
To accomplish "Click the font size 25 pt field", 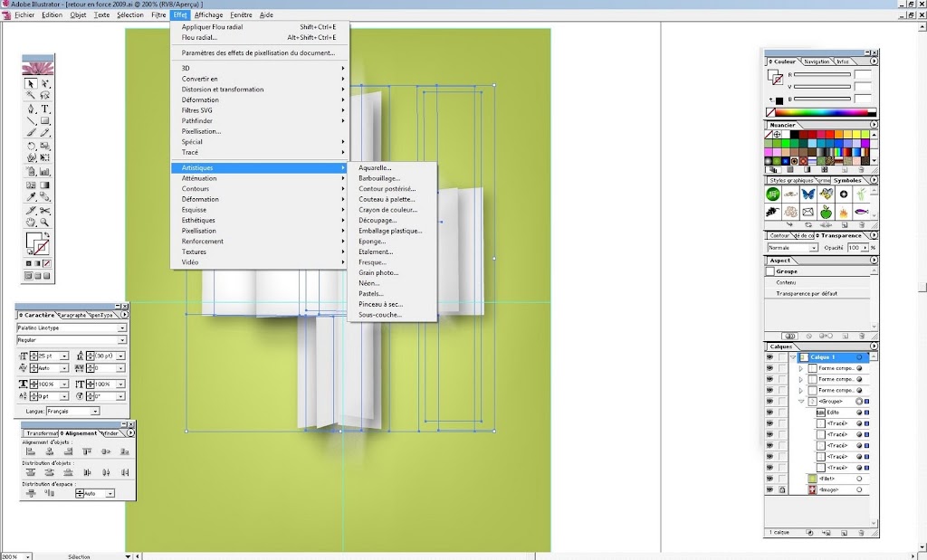I will point(49,356).
